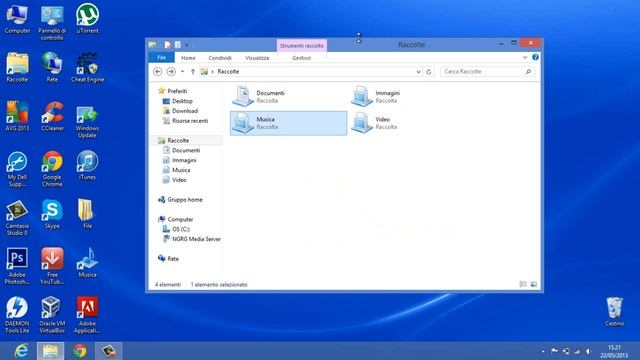This screenshot has height=360, width=640.
Task: Open the File folder on the desktop
Action: pos(87,214)
